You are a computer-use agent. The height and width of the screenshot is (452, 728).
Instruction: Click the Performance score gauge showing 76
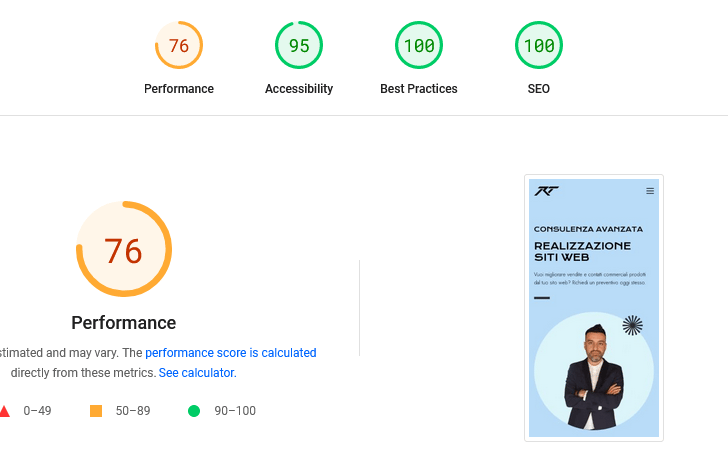[179, 46]
